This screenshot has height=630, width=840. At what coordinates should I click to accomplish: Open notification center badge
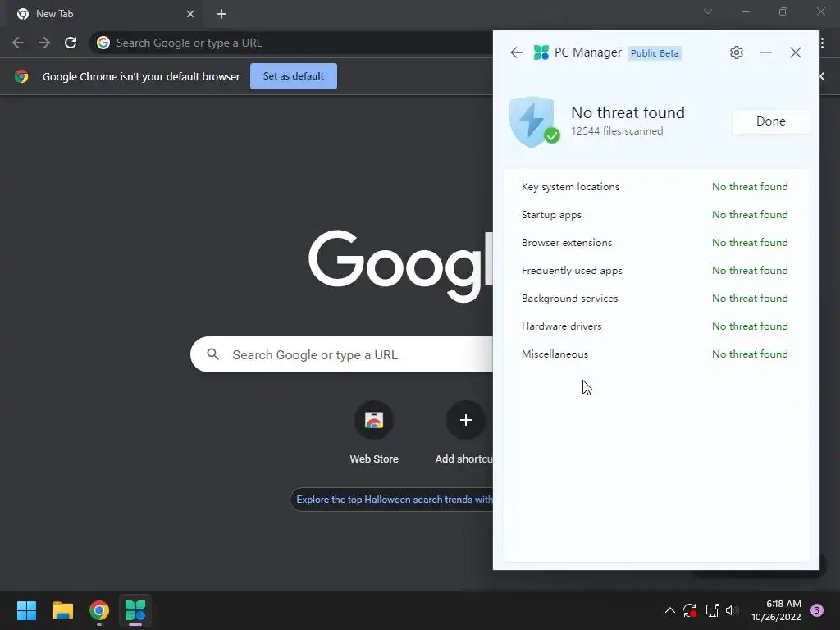tap(817, 610)
